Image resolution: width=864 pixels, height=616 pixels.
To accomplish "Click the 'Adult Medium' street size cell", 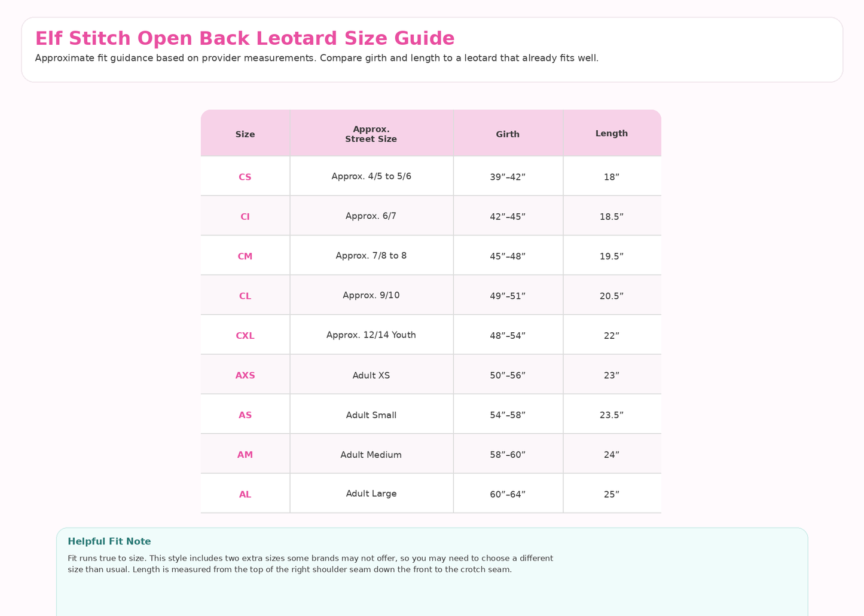I will (x=371, y=455).
